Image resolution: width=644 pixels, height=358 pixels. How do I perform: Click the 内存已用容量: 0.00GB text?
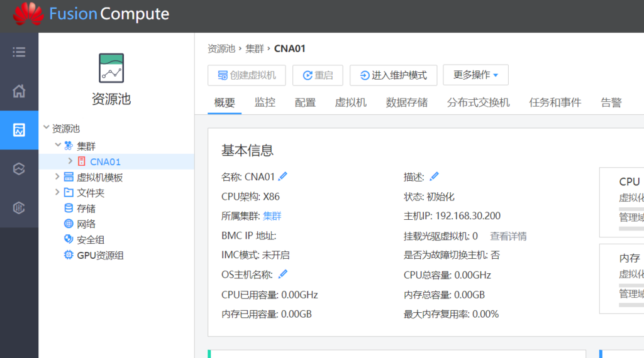pyautogui.click(x=267, y=315)
